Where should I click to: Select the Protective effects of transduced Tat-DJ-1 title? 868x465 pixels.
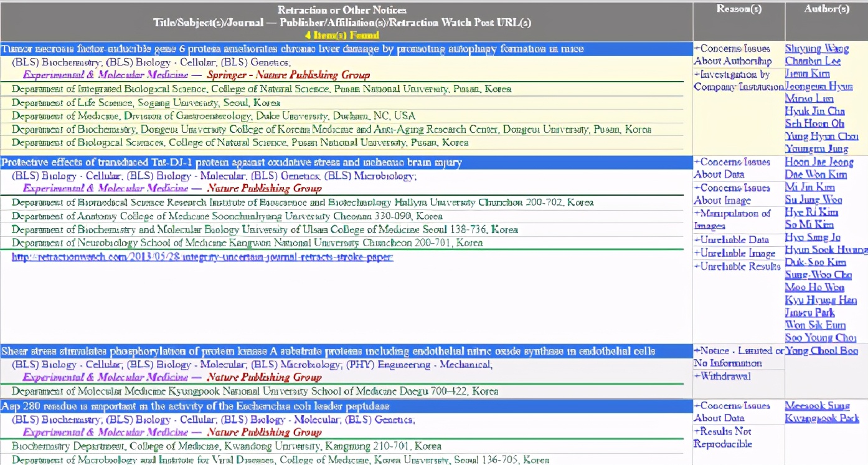(x=232, y=163)
